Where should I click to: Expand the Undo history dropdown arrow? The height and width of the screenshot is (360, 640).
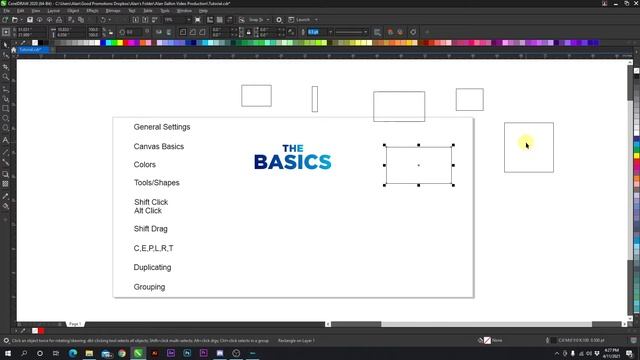tap(109, 20)
